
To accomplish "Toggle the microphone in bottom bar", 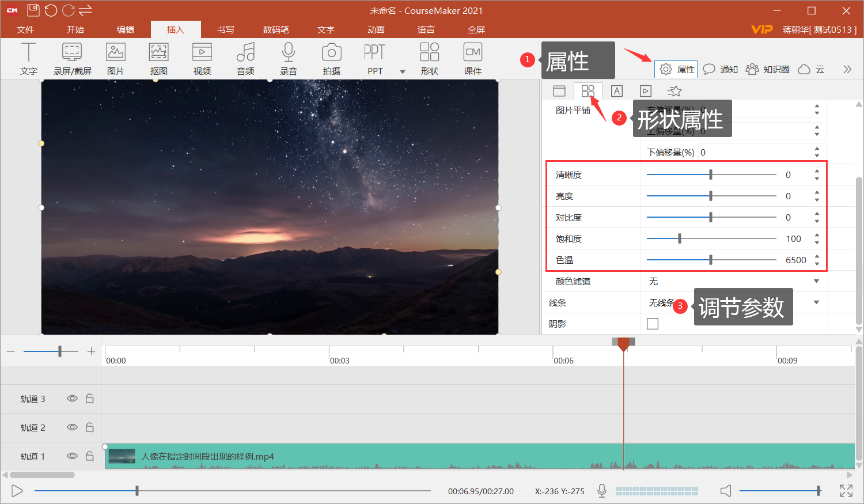I will 602,491.
